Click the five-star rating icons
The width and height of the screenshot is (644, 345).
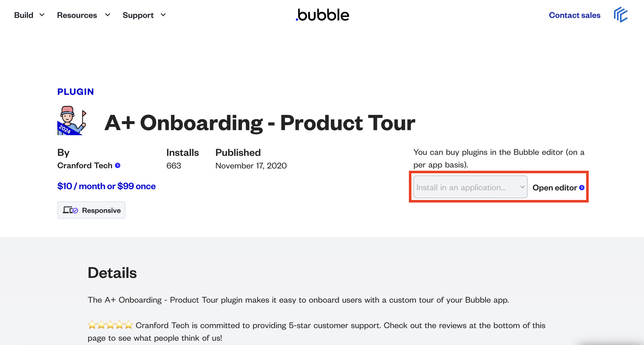tap(110, 325)
